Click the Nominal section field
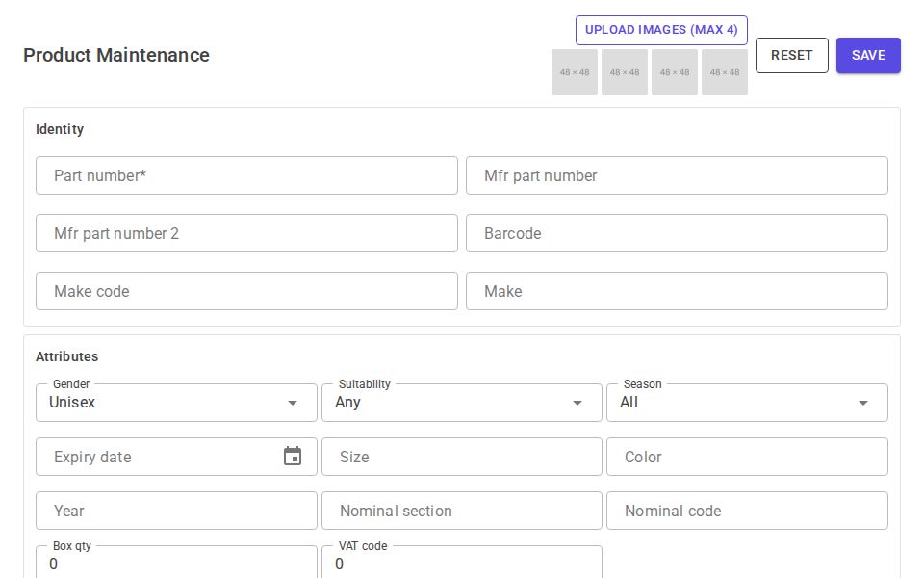The height and width of the screenshot is (578, 924). 461,511
